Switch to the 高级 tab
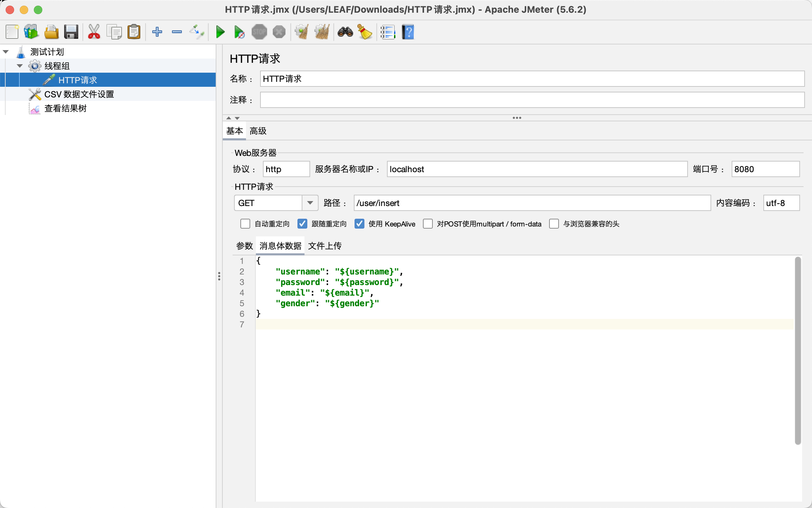Viewport: 812px width, 508px height. (258, 131)
